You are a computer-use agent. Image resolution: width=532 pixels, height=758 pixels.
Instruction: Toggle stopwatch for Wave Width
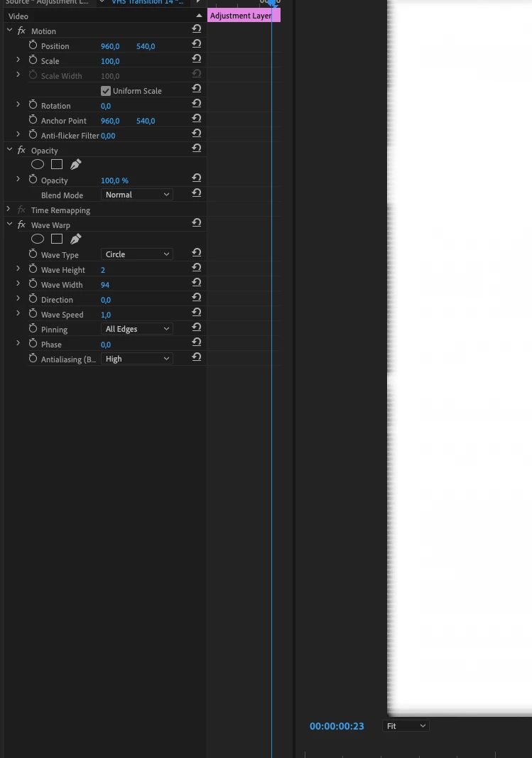(x=33, y=284)
